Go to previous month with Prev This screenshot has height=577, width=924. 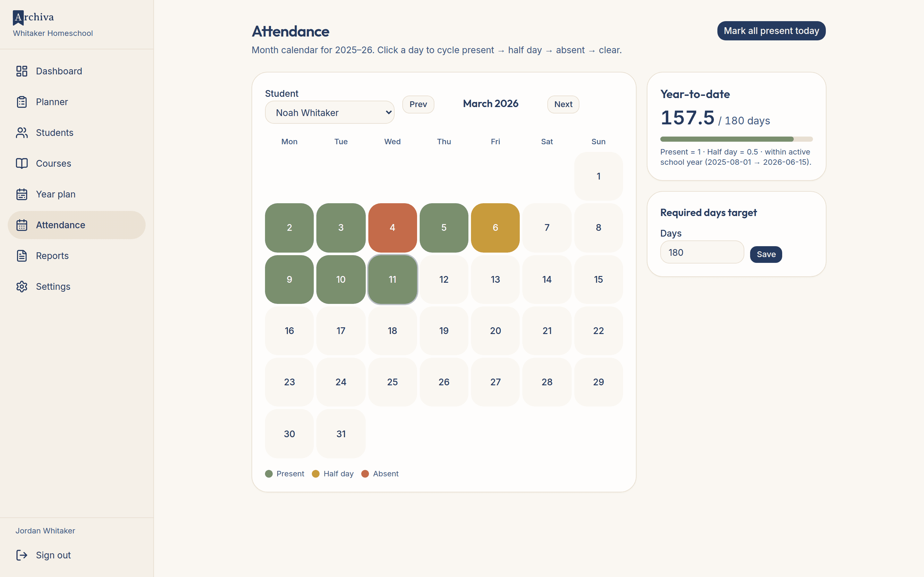point(418,104)
